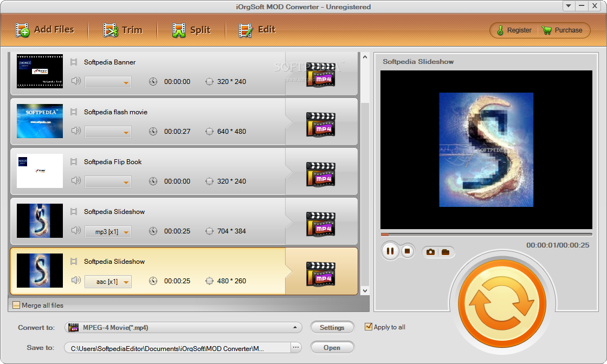Stop the preview playback

point(407,251)
